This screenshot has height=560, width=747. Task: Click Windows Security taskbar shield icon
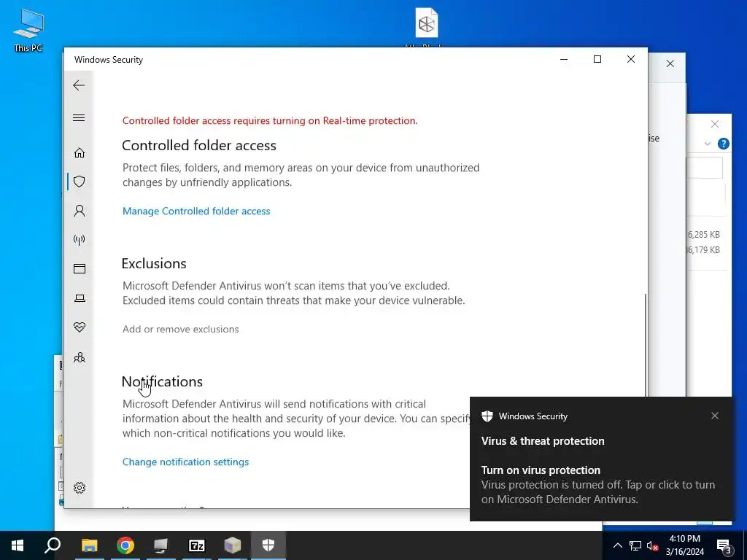pos(268,545)
